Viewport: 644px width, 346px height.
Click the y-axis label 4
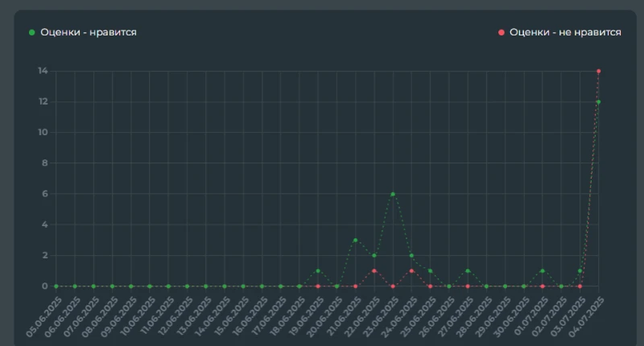[45, 224]
